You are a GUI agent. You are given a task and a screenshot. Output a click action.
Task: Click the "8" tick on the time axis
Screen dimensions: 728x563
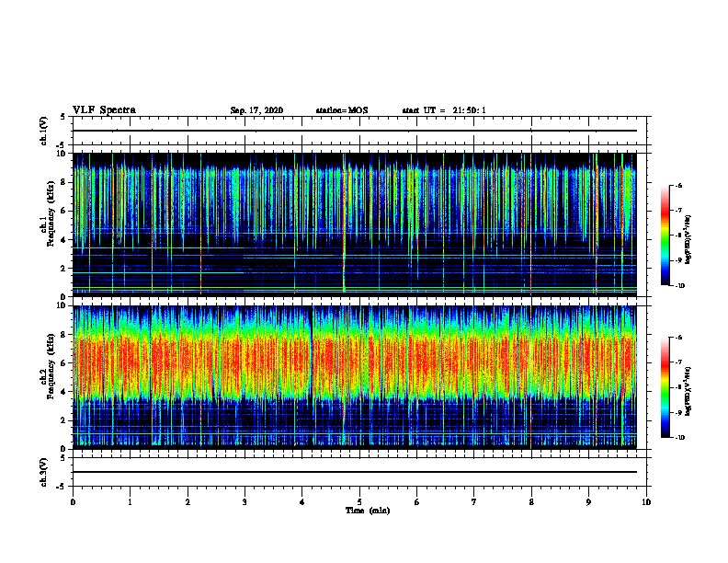pyautogui.click(x=531, y=502)
